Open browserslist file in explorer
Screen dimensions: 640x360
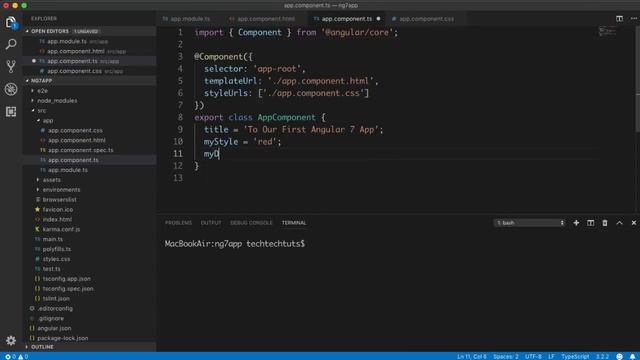tap(59, 200)
